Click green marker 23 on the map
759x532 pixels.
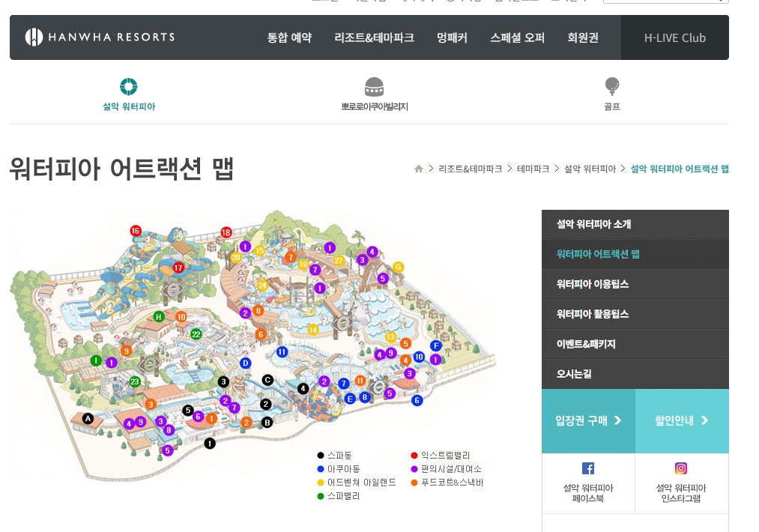pos(135,381)
